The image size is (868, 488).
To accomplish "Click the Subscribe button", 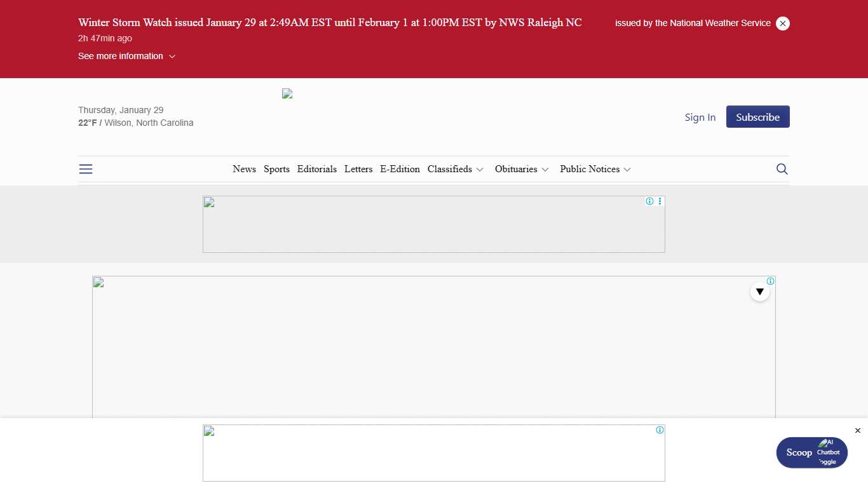I will pyautogui.click(x=757, y=117).
